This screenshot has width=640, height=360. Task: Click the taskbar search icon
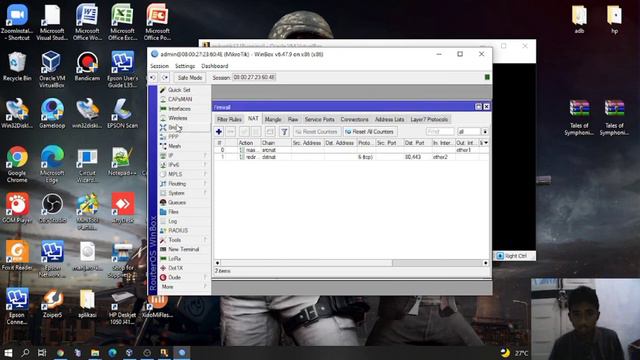25,353
